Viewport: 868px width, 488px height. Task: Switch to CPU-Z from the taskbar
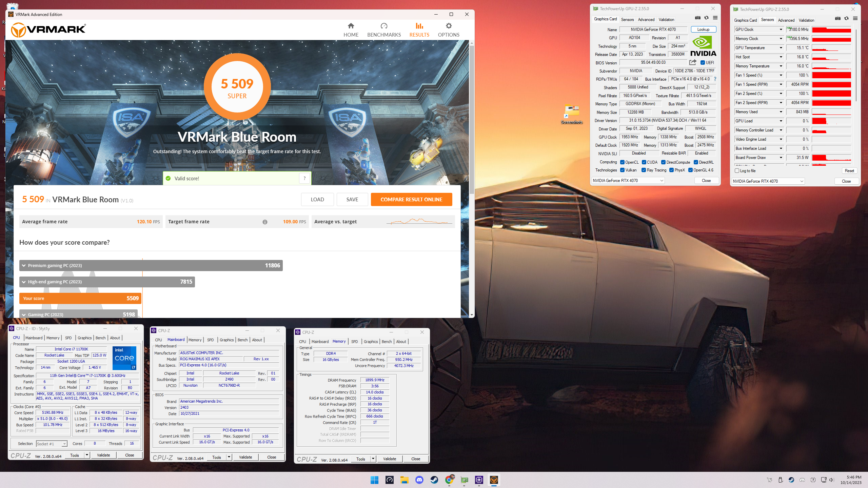tap(479, 480)
